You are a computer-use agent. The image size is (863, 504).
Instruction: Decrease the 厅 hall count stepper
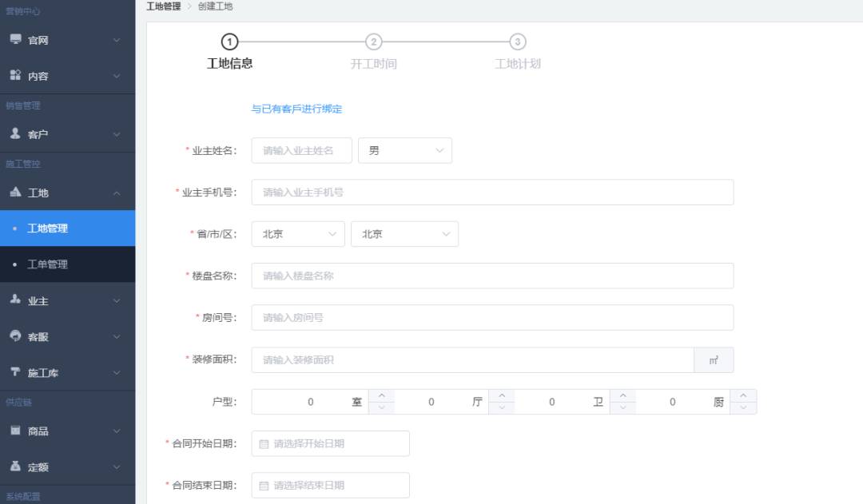click(x=501, y=407)
